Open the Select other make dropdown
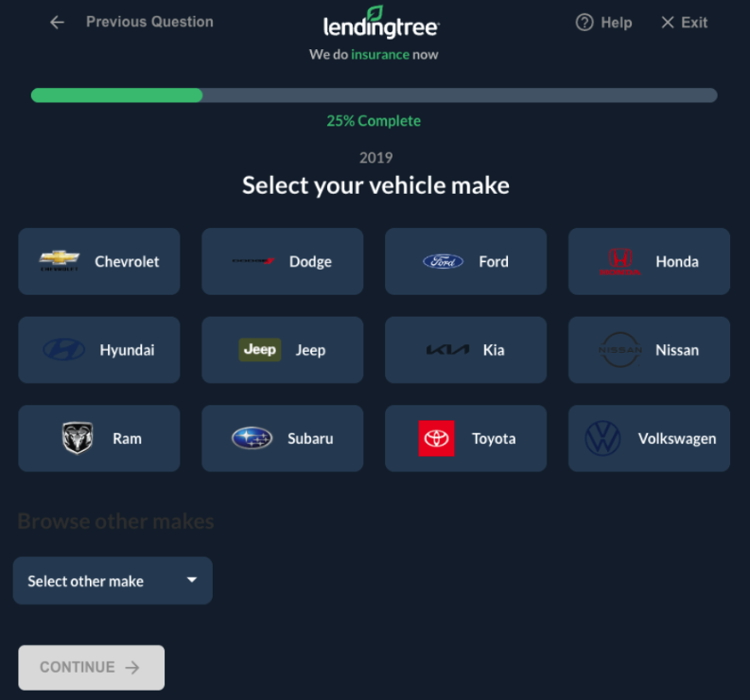This screenshot has width=750, height=700. pos(113,581)
